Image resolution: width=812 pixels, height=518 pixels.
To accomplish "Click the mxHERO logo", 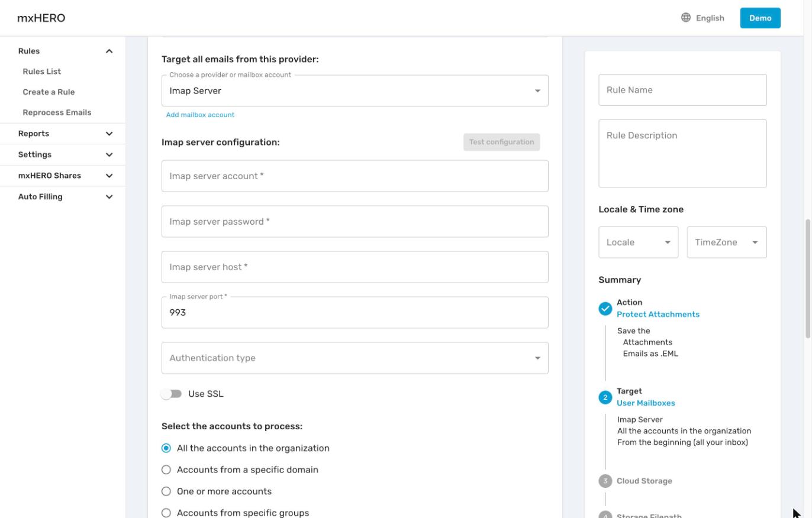I will pos(41,18).
